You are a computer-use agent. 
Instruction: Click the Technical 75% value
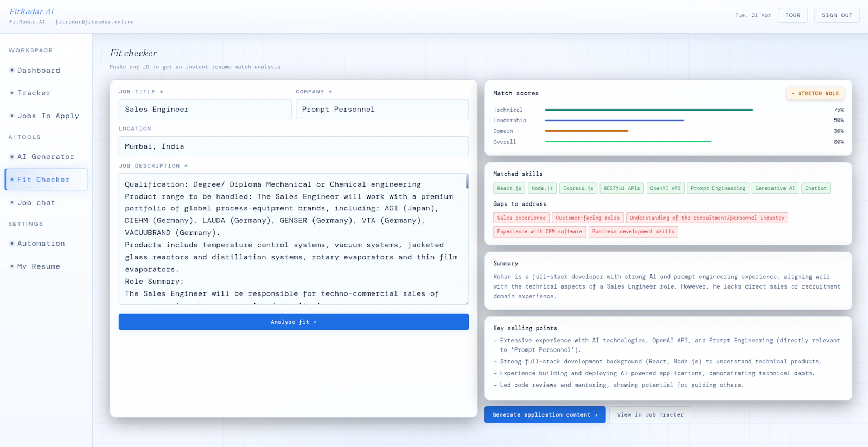pos(839,110)
